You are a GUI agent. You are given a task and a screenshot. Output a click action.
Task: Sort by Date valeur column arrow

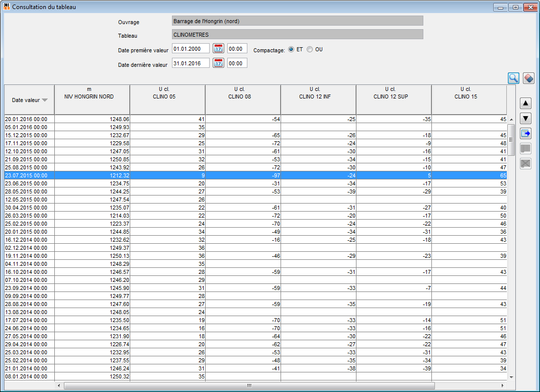tap(45, 100)
